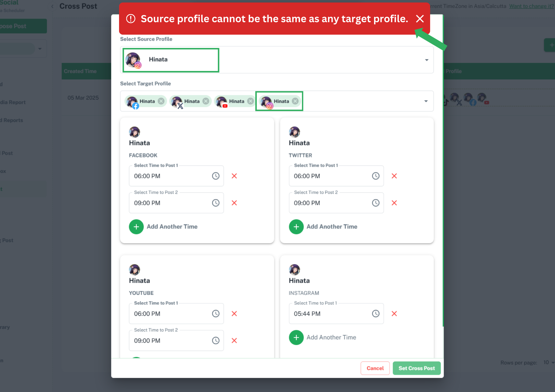Click the Cancel button

pyautogui.click(x=375, y=368)
